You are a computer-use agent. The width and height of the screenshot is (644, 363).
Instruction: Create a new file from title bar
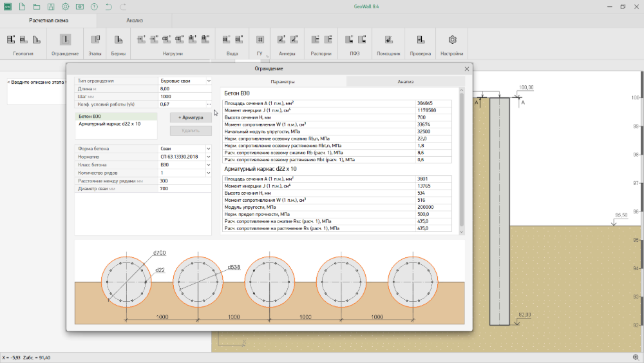pyautogui.click(x=22, y=6)
